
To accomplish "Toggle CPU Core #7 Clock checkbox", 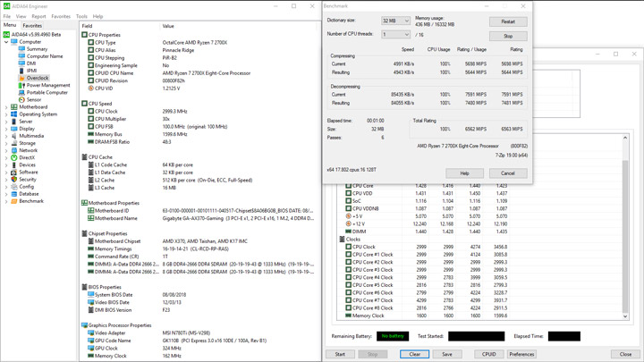I will pyautogui.click(x=348, y=300).
